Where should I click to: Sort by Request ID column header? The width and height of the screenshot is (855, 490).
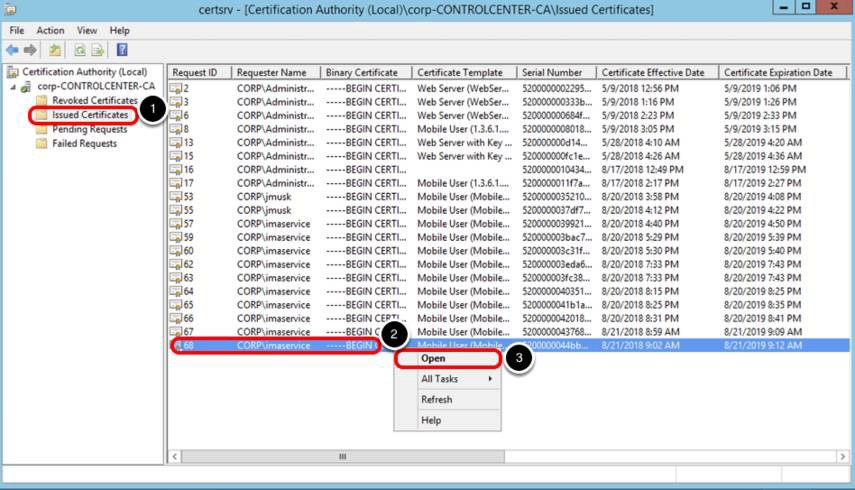click(199, 72)
